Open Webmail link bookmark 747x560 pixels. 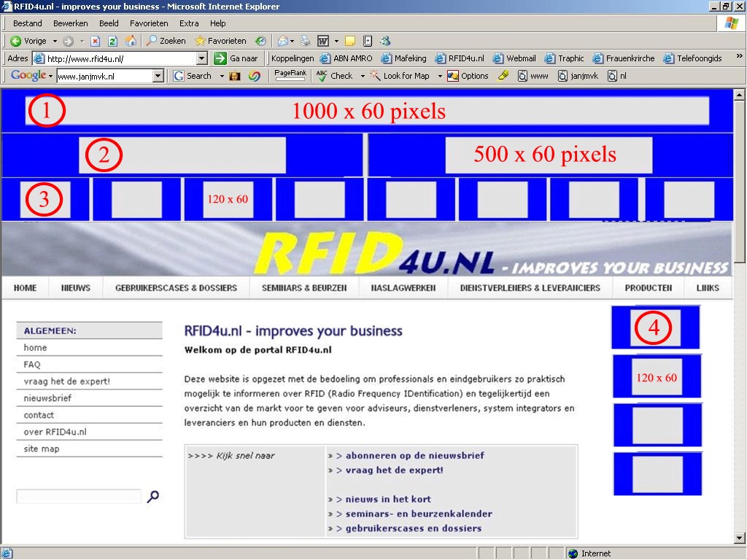pyautogui.click(x=514, y=58)
